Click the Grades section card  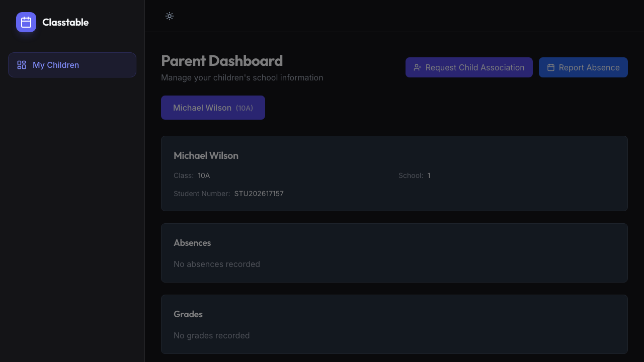[x=394, y=324]
